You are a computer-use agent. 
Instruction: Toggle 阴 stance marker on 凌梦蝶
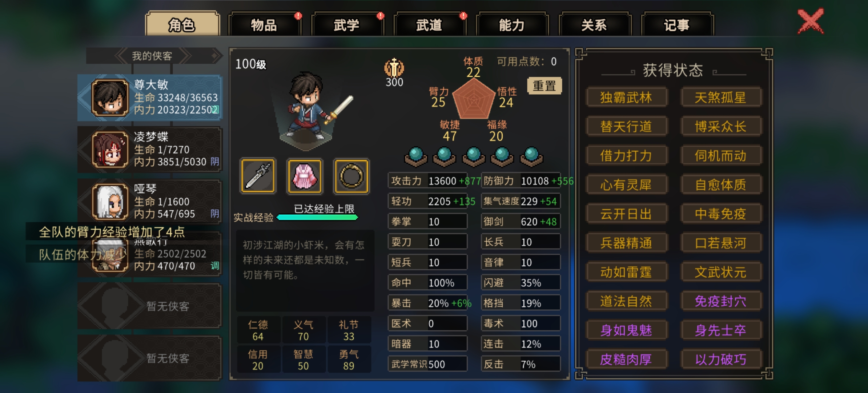(215, 161)
